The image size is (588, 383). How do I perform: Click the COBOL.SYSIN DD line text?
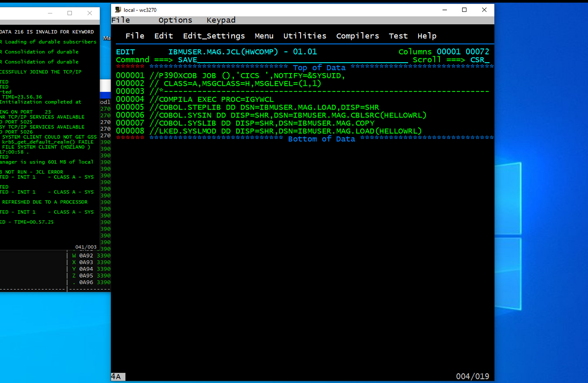288,115
